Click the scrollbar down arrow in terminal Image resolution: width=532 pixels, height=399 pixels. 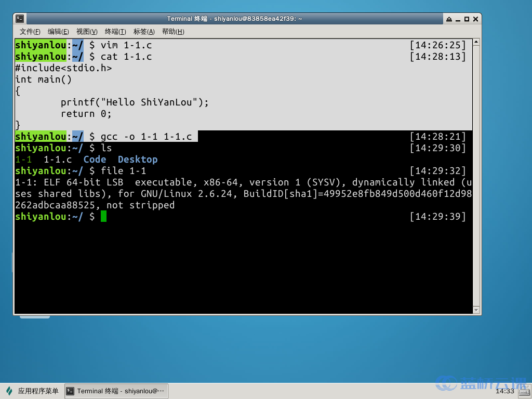[476, 310]
